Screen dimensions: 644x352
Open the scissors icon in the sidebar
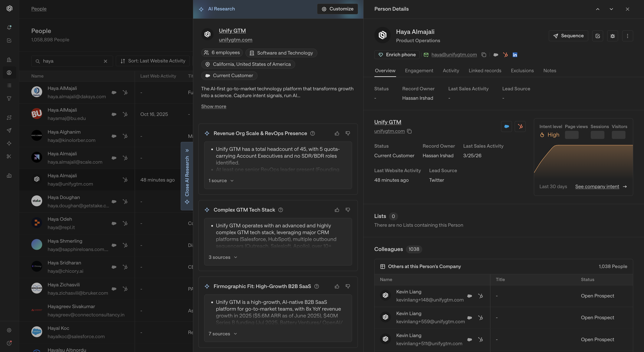point(9,156)
